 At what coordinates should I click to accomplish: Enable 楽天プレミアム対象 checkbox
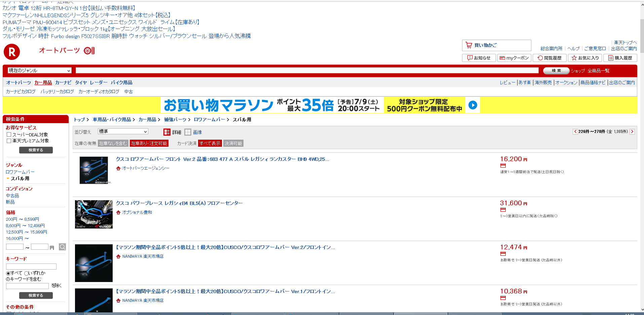[x=9, y=141]
